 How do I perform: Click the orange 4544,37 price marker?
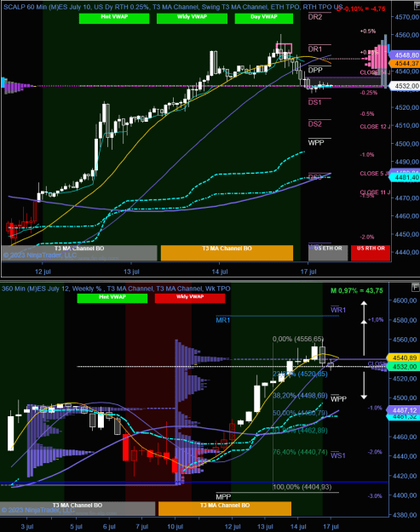[405, 64]
